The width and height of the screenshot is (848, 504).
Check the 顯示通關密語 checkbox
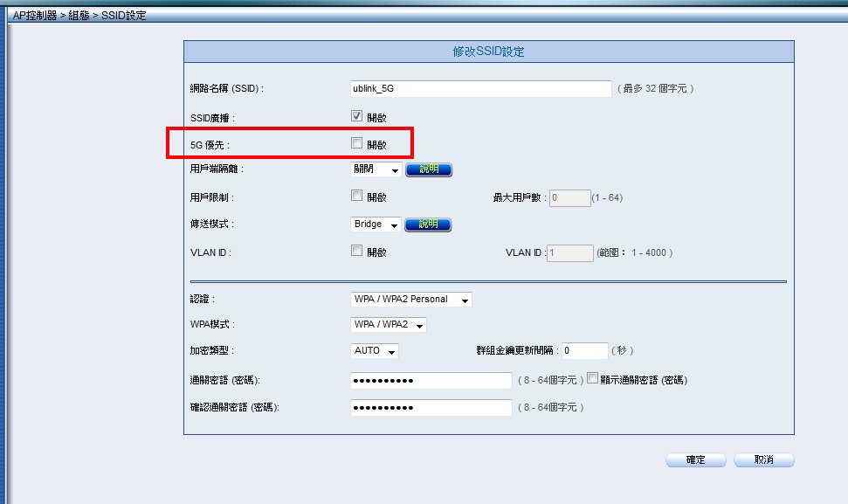[593, 379]
